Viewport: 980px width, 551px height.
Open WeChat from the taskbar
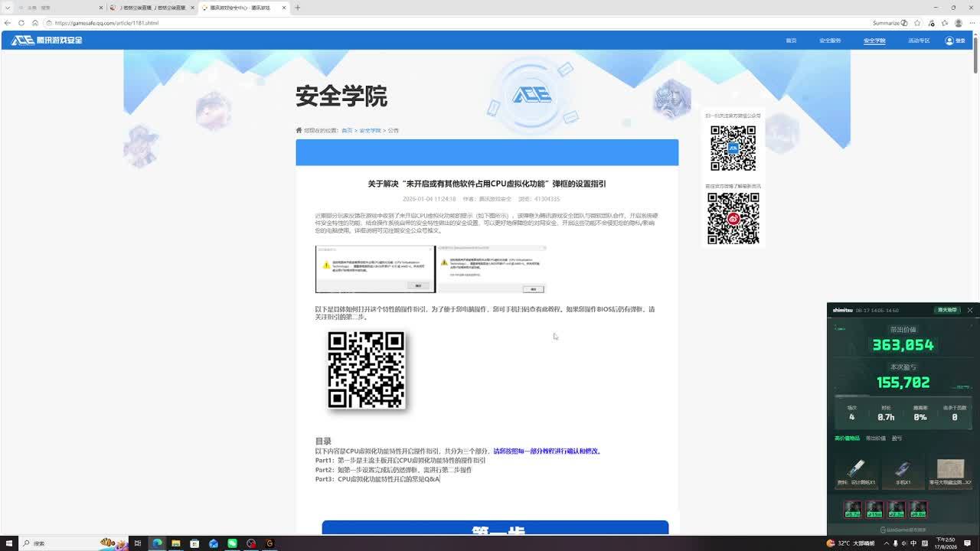232,543
